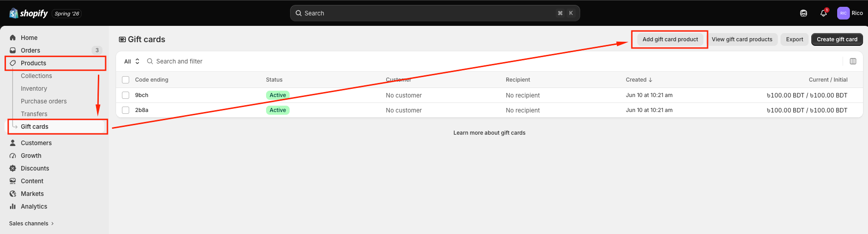
Task: Go to Collections in sidebar
Action: 36,76
